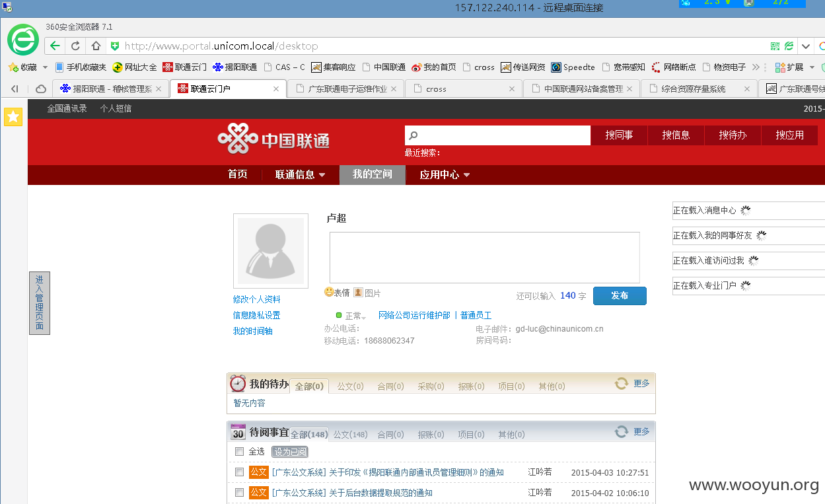Focus the portal search input field

tap(497, 135)
